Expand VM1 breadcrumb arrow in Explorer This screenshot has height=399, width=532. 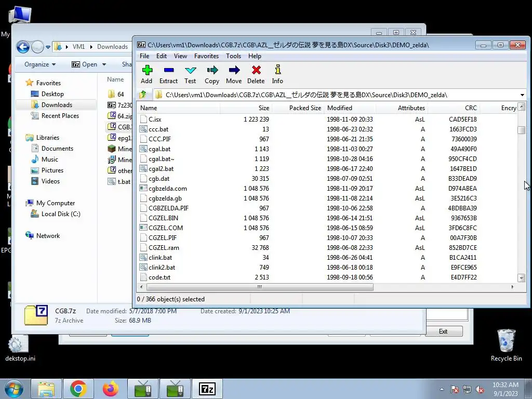pos(91,47)
